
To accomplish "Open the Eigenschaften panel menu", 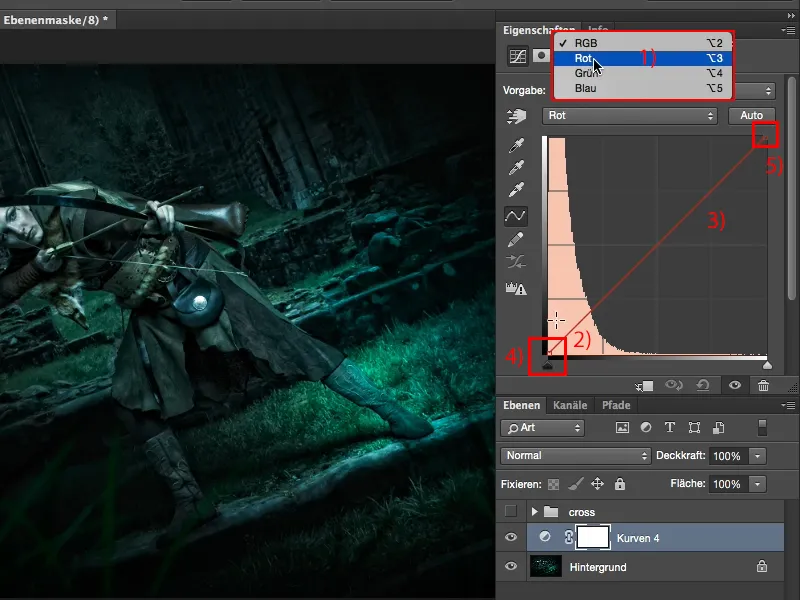I will coord(788,31).
